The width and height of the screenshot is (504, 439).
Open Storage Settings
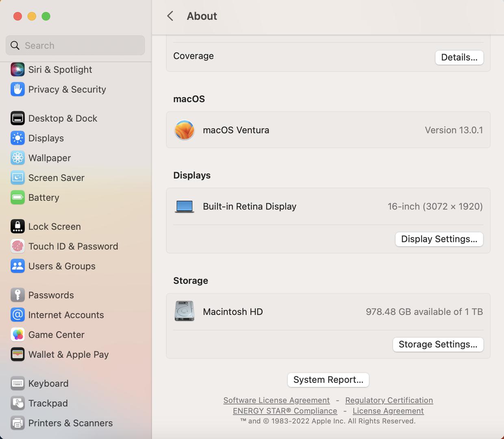438,344
